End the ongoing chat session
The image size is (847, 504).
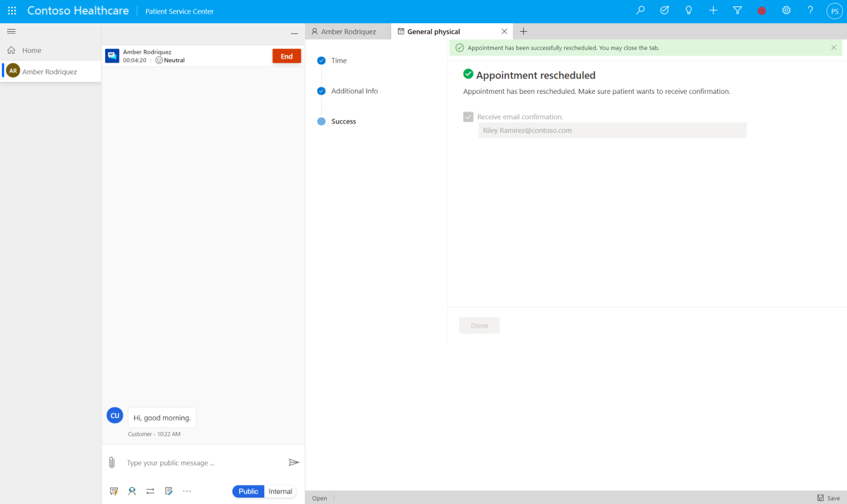(x=287, y=55)
